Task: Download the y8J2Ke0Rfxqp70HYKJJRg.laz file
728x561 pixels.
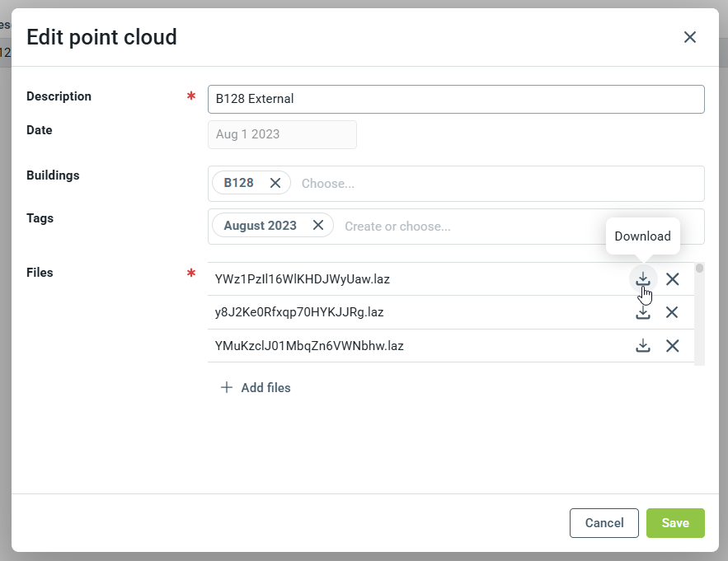Action: pyautogui.click(x=643, y=312)
